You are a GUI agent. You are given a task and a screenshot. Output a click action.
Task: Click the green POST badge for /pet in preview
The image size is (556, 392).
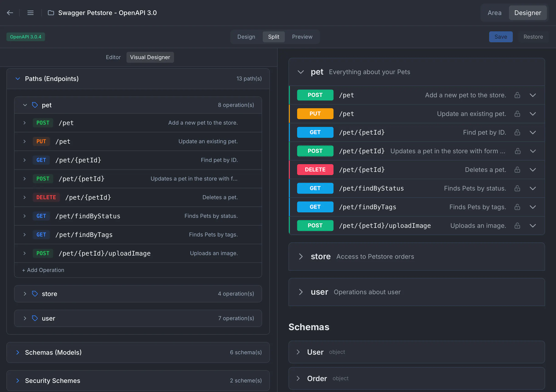tap(315, 95)
